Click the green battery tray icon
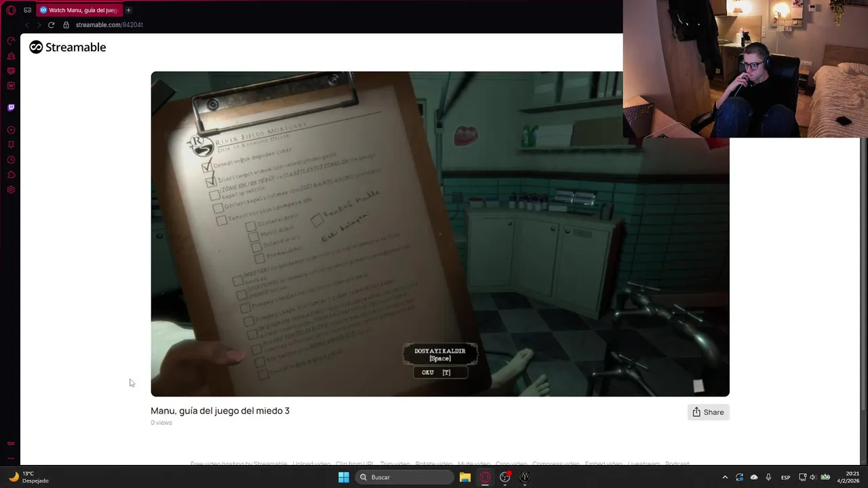Viewport: 868px width, 488px height. click(x=825, y=477)
